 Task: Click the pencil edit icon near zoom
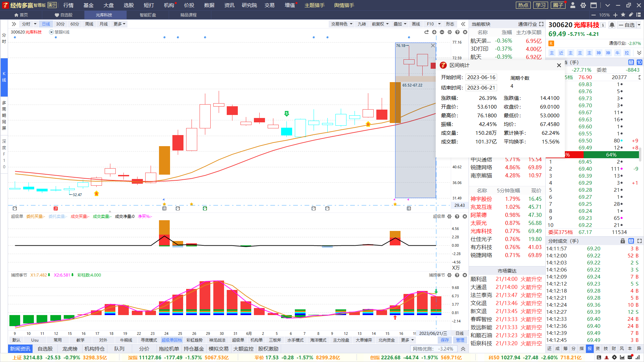point(631,15)
